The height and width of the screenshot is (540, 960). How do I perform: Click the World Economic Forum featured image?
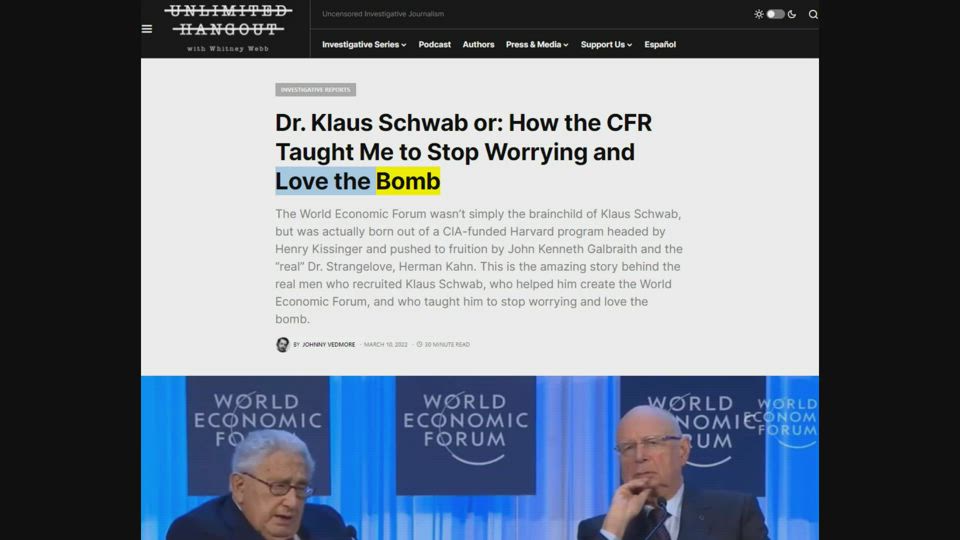(479, 457)
